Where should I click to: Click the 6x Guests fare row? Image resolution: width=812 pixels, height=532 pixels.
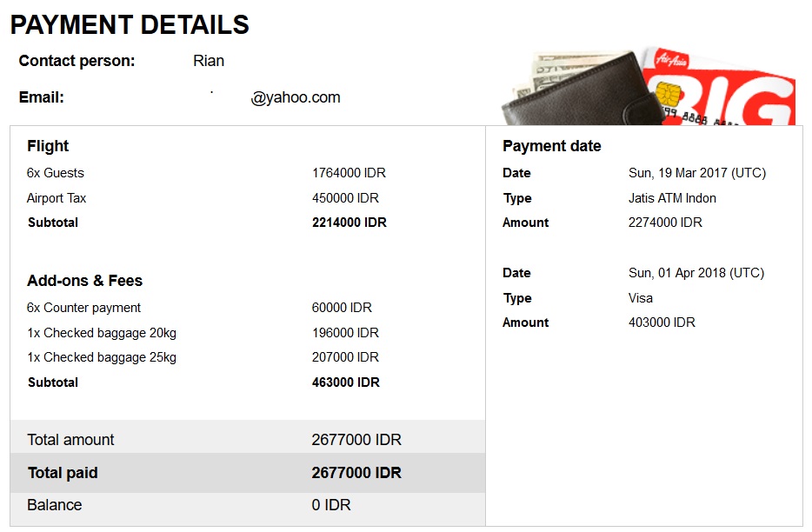56,173
